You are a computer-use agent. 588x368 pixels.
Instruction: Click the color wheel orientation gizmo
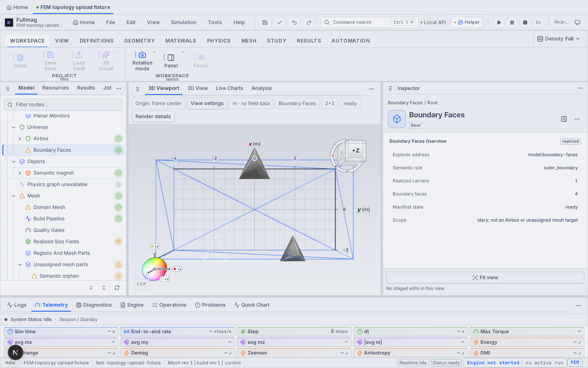[154, 269]
